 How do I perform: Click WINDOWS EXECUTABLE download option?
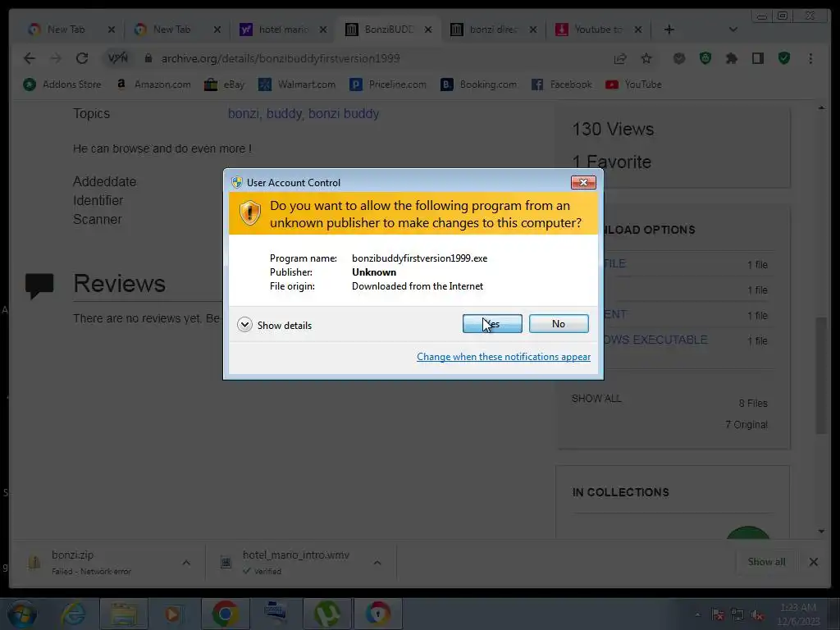[655, 340]
